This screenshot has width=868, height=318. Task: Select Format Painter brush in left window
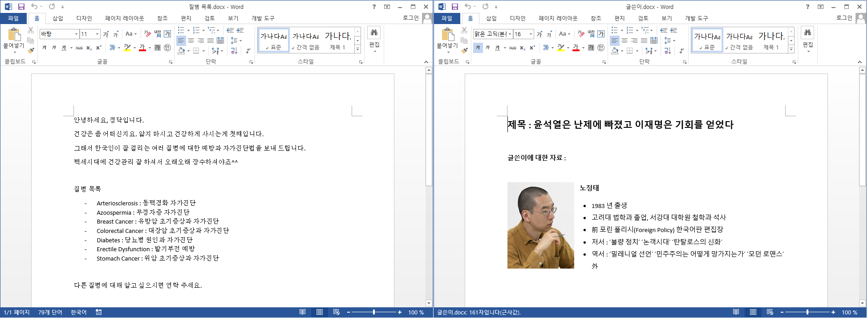[x=31, y=50]
